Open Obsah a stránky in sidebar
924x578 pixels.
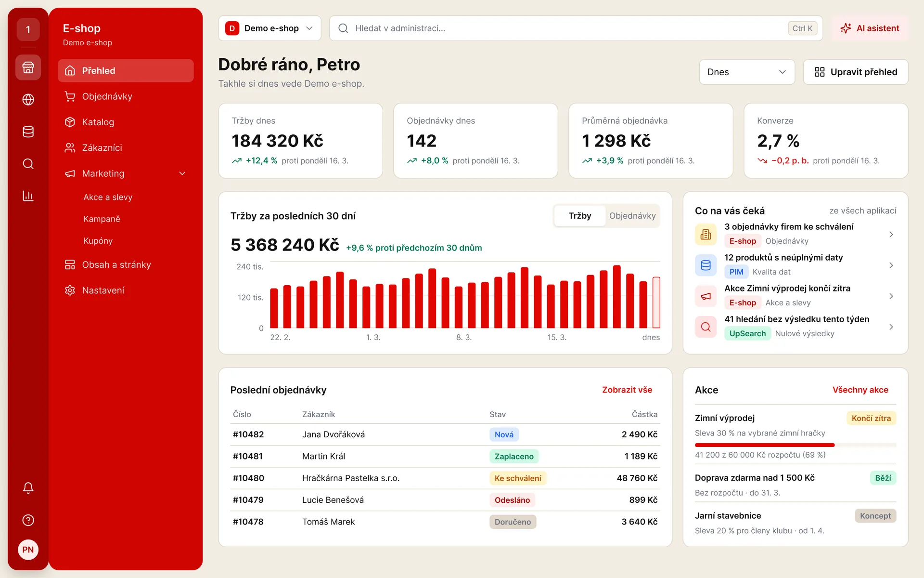coord(126,265)
